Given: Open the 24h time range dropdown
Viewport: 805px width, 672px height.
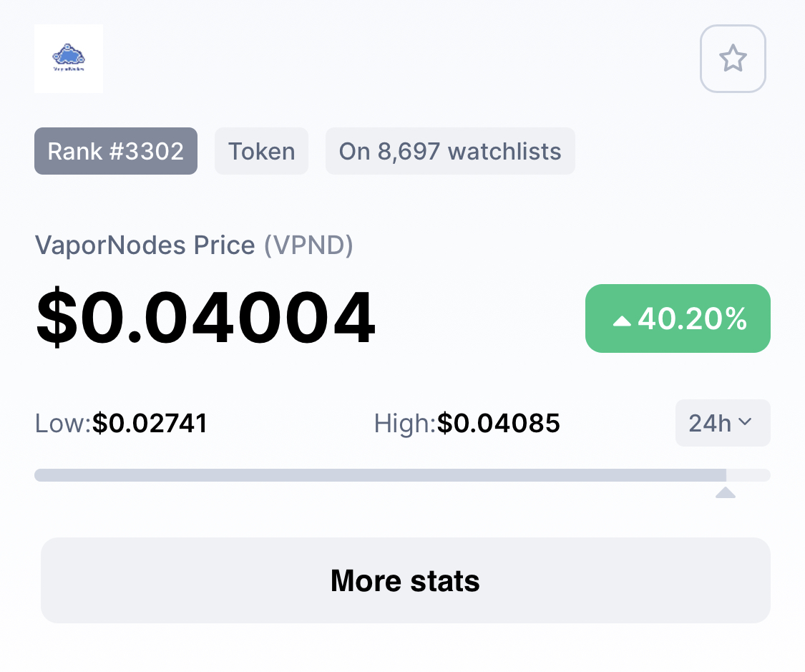Looking at the screenshot, I should [x=722, y=423].
